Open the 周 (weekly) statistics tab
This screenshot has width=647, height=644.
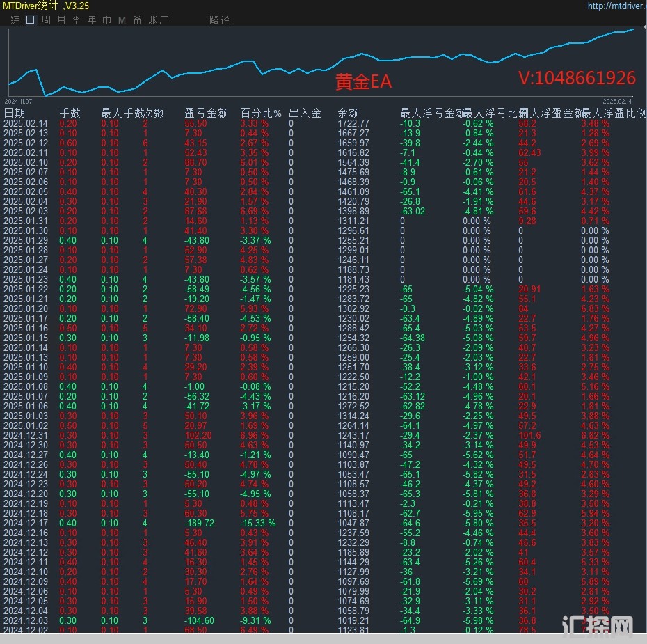pos(46,20)
